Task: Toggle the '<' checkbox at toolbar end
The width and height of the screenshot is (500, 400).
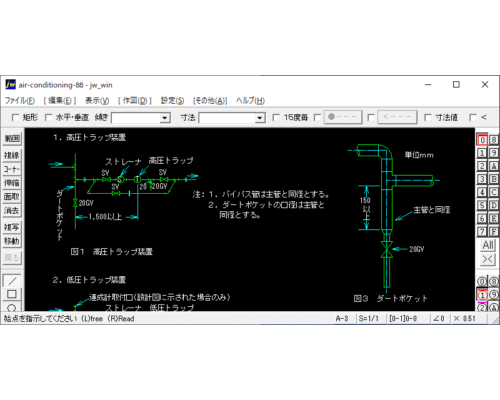Action: coord(473,117)
